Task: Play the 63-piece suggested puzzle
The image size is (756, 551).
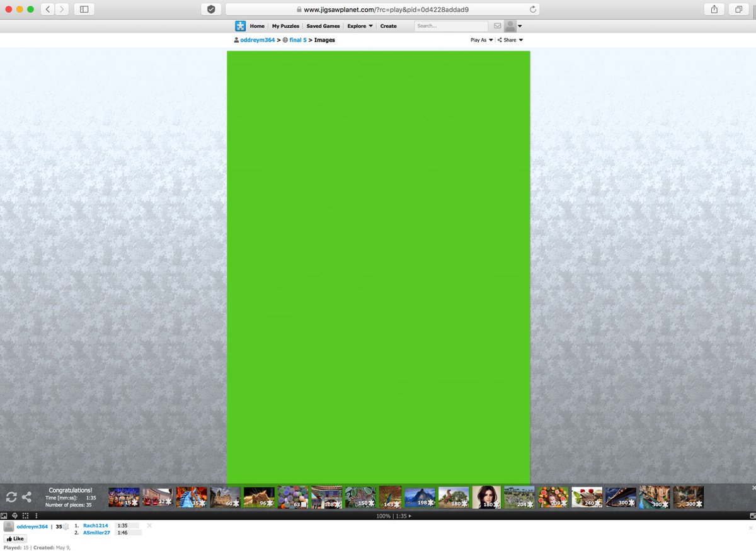Action: [293, 497]
